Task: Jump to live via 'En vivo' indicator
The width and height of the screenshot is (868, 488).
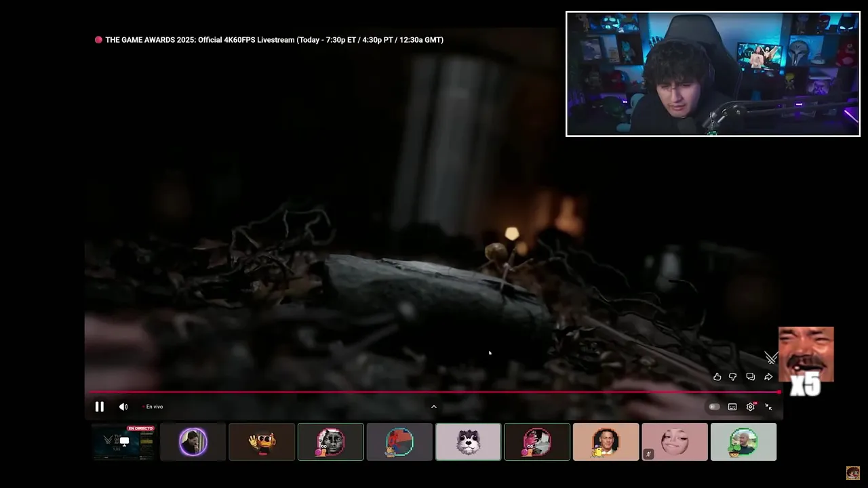Action: pyautogui.click(x=153, y=407)
